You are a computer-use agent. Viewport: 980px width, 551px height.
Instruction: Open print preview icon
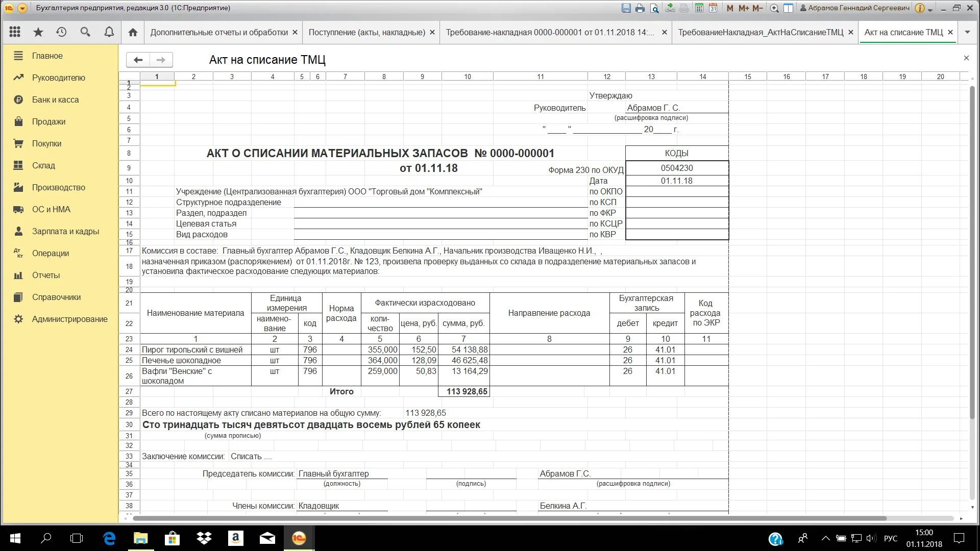(x=655, y=8)
